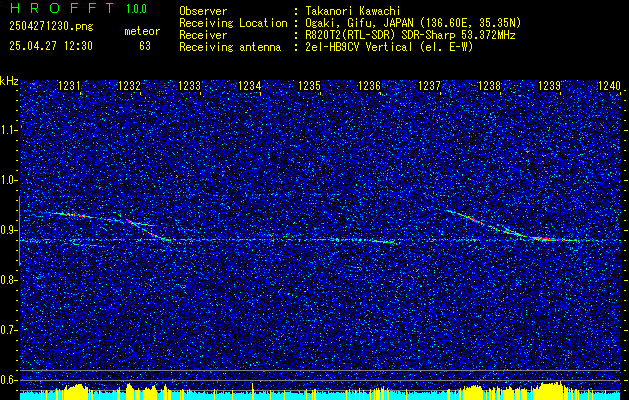The image size is (629, 400).
Task: Click time marker 1237
Action: [x=430, y=86]
